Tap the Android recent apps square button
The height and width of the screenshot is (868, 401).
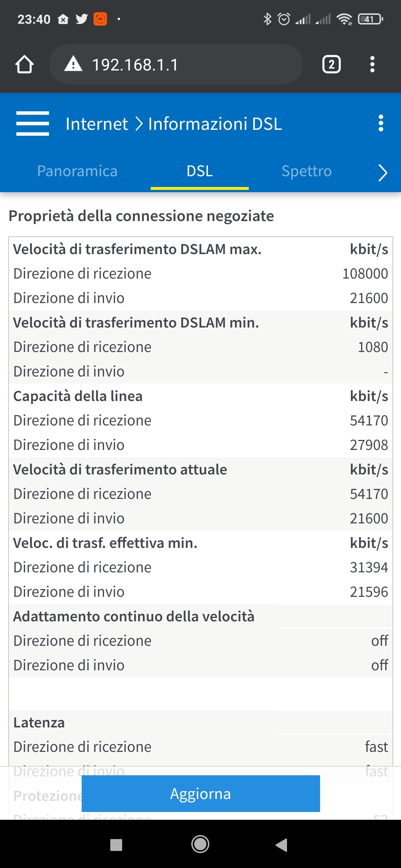(116, 845)
